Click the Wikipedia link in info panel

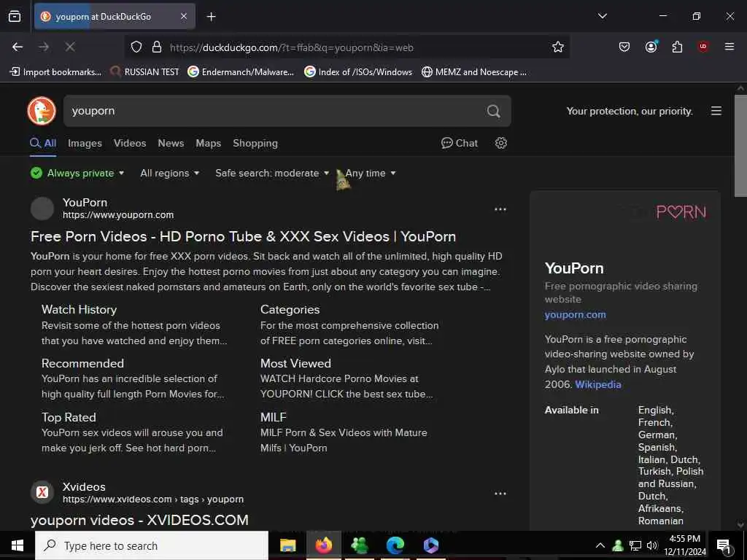tap(598, 385)
